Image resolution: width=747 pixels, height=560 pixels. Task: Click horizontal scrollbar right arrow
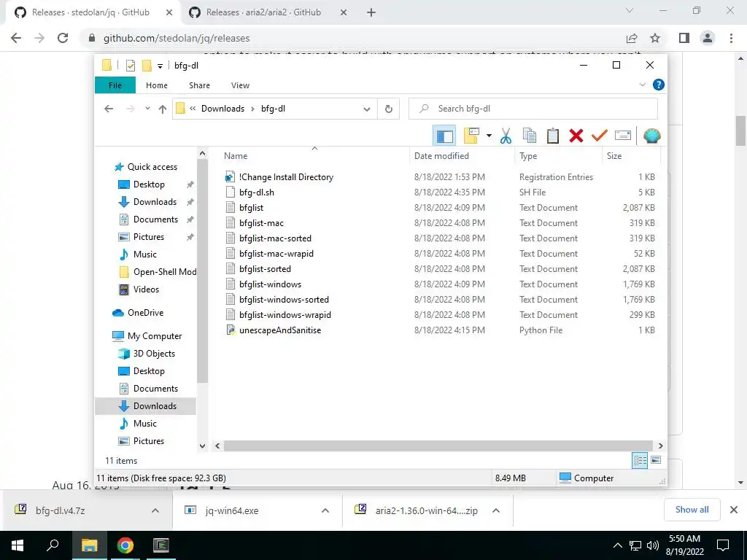click(660, 446)
